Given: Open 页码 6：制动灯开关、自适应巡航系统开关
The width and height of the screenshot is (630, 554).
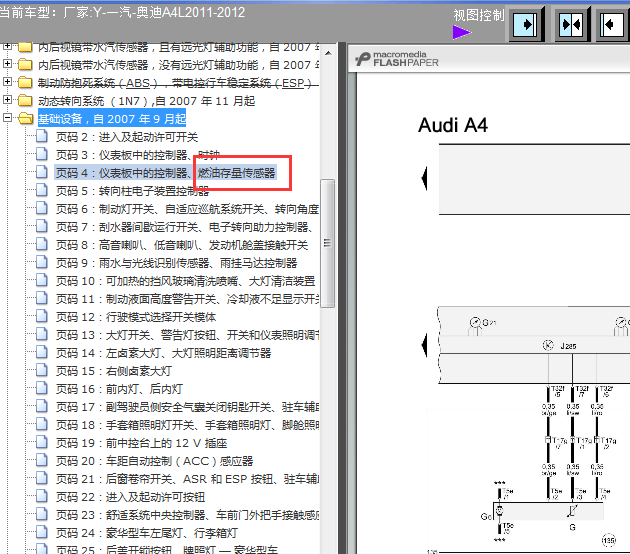Looking at the screenshot, I should (187, 209).
